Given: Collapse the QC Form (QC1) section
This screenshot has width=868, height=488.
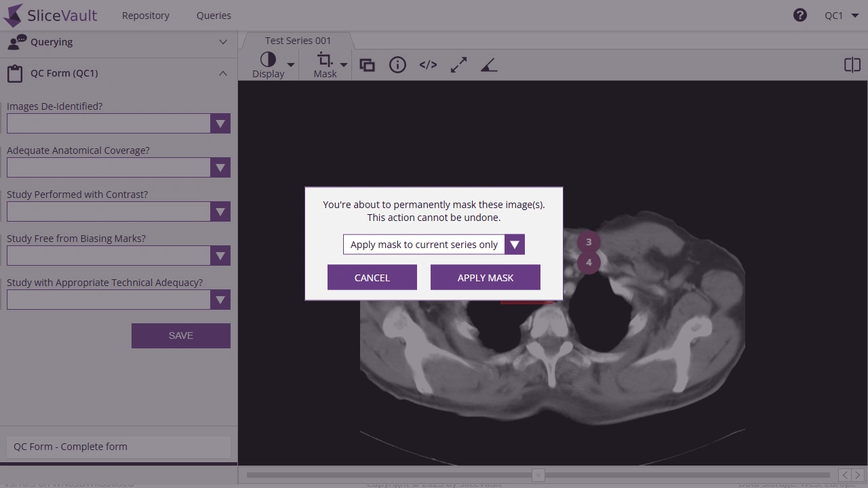Looking at the screenshot, I should (222, 73).
